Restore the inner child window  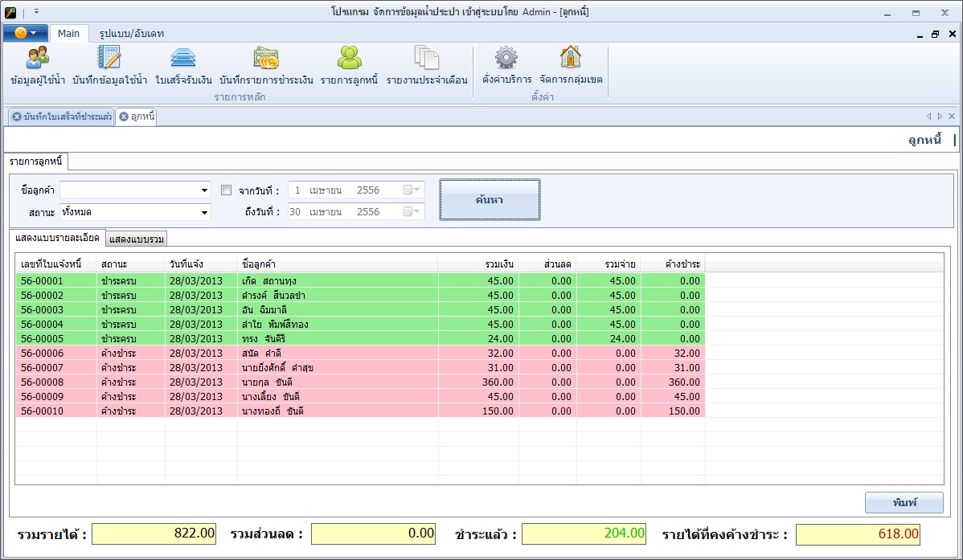(x=936, y=35)
